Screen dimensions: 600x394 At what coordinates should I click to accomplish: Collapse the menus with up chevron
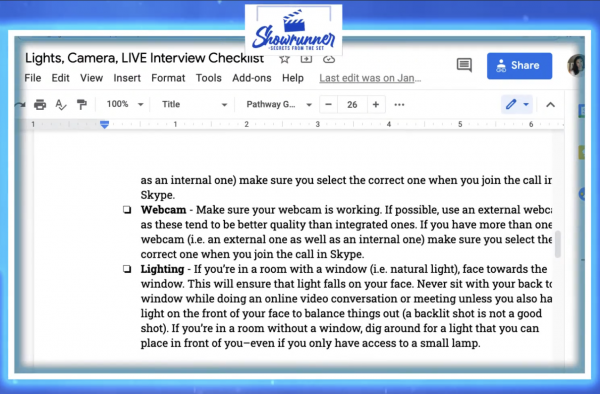(550, 104)
